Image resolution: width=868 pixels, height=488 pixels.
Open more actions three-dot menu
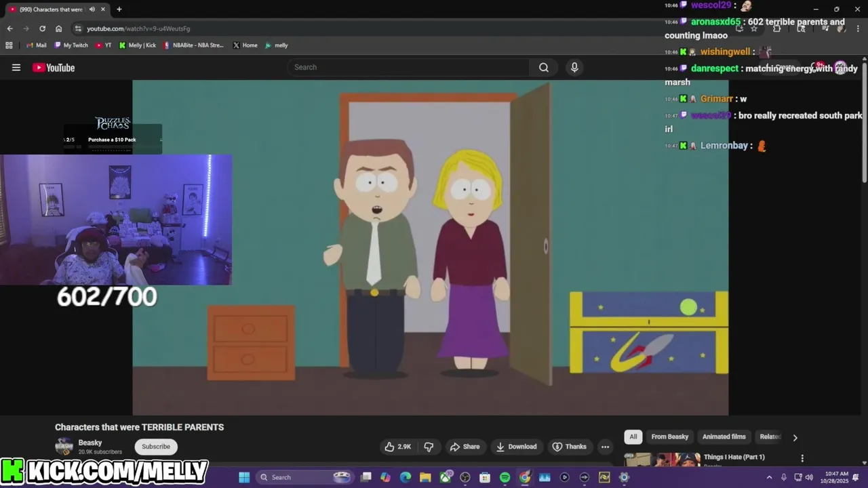click(605, 447)
